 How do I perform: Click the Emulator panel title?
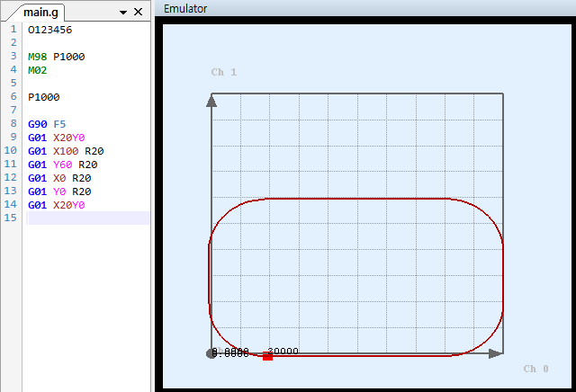[185, 8]
